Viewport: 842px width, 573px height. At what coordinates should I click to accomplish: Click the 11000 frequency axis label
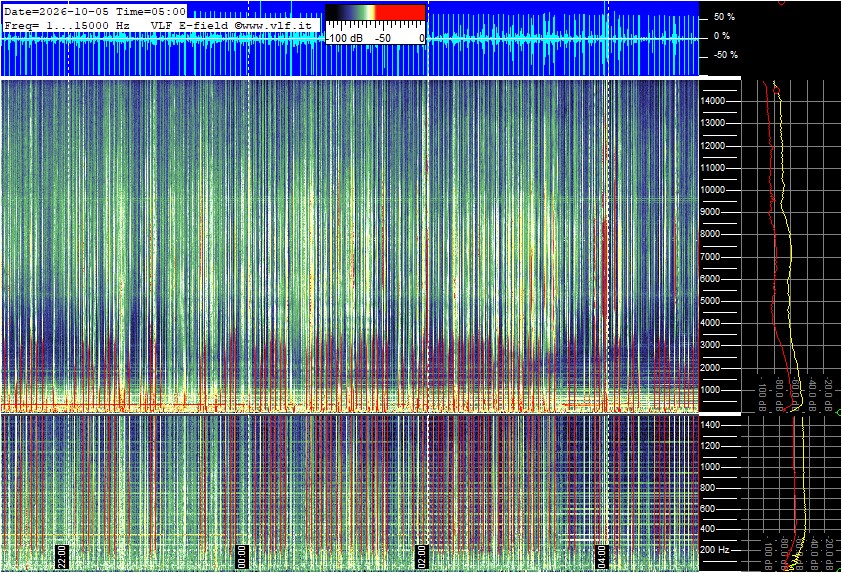713,168
